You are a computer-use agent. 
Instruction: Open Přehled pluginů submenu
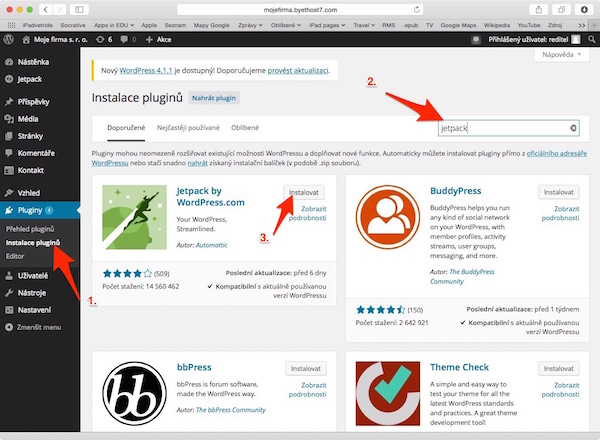30,229
